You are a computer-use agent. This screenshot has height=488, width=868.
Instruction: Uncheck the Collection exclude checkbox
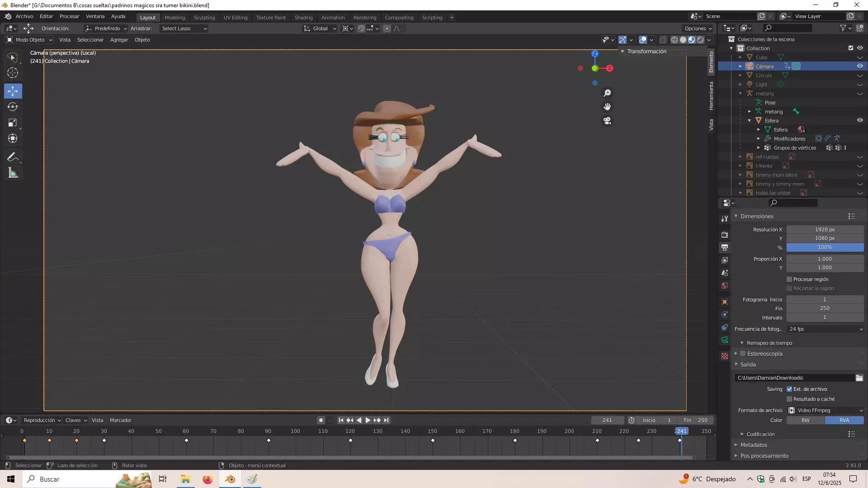pyautogui.click(x=851, y=48)
